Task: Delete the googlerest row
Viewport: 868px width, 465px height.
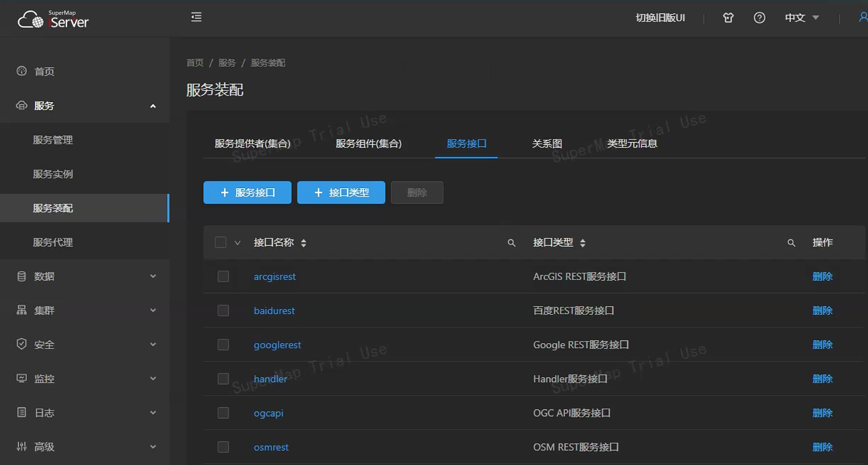Action: tap(823, 345)
